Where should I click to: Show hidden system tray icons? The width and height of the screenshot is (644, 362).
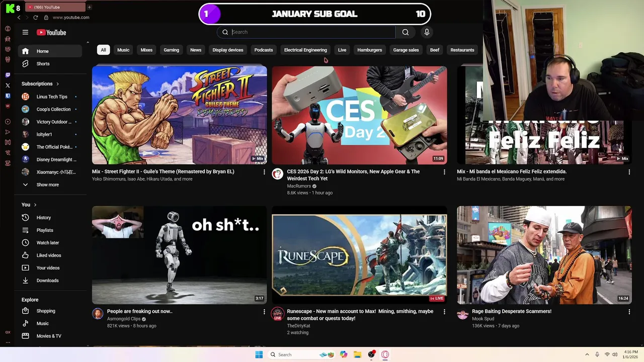pyautogui.click(x=587, y=354)
